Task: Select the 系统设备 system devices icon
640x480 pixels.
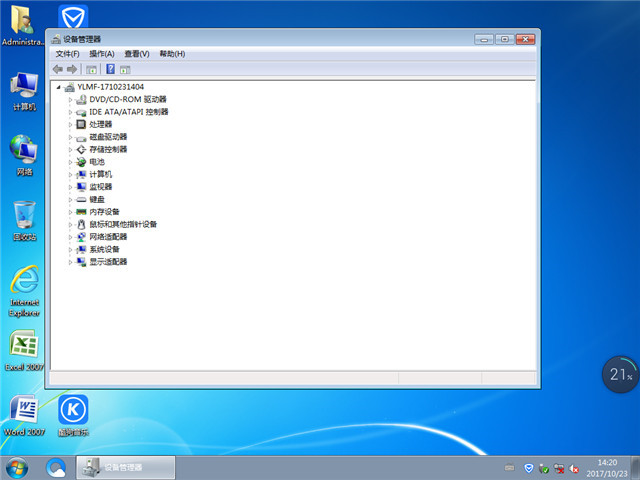Action: click(x=81, y=249)
